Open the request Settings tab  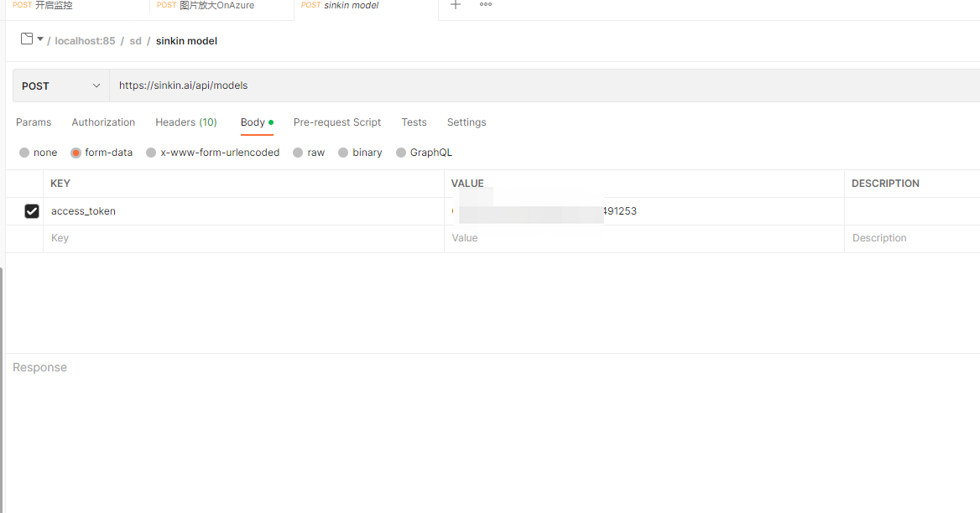point(466,122)
